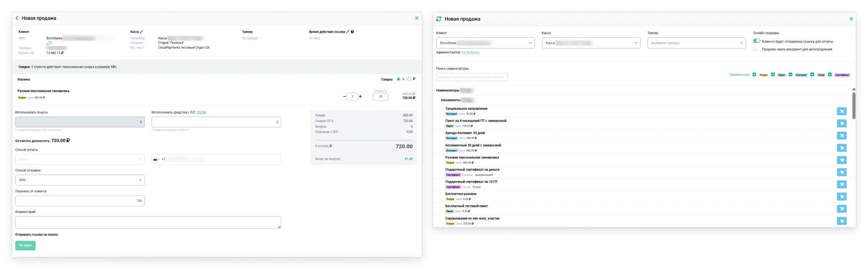This screenshot has height=269, width=868.
Task: Open phone country flag selector
Action: (156, 159)
